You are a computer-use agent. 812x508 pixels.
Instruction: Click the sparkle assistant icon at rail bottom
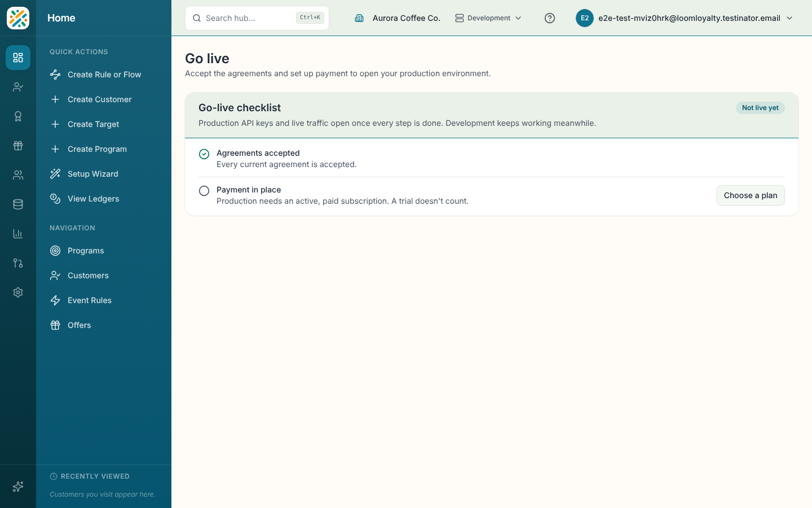[x=18, y=487]
